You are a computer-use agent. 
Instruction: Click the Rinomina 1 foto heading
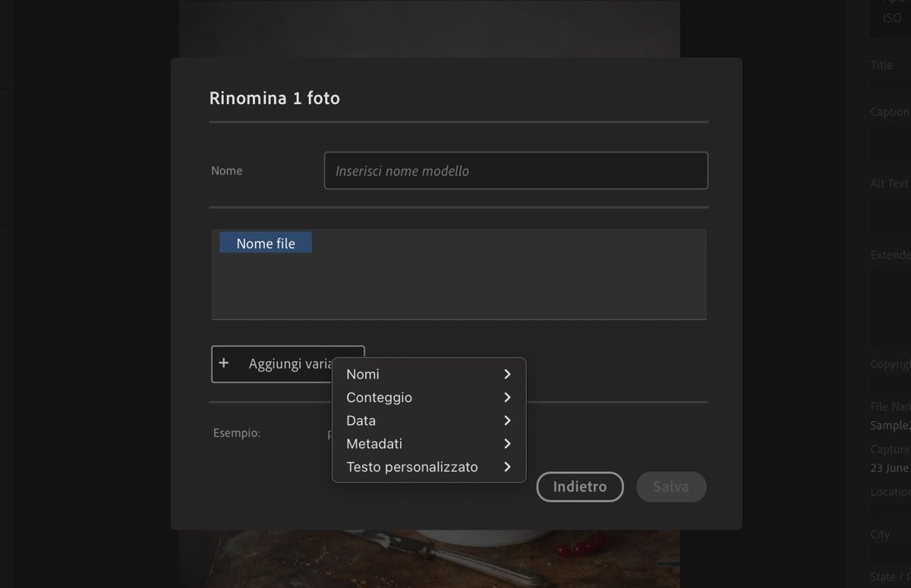(275, 98)
